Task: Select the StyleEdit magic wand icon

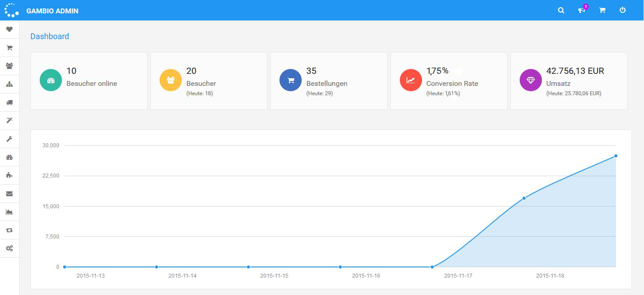Action: pyautogui.click(x=9, y=121)
